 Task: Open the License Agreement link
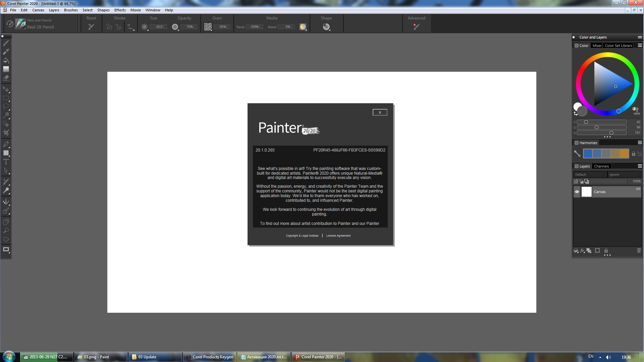(x=338, y=236)
